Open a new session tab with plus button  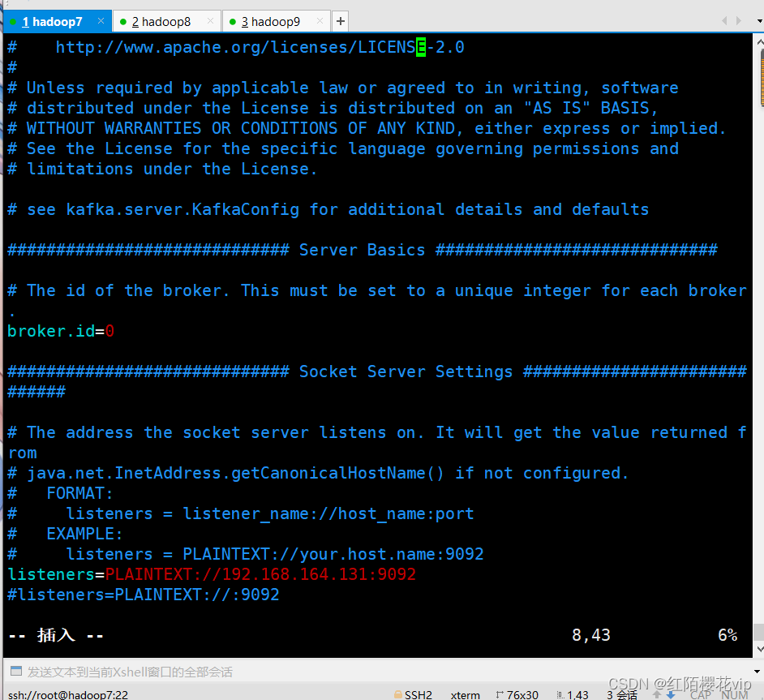[x=341, y=21]
